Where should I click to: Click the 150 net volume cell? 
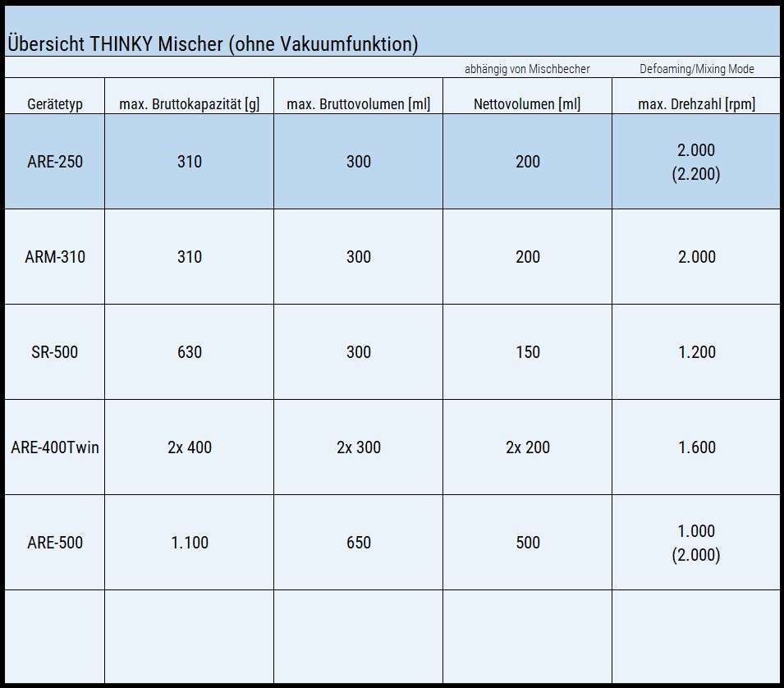coord(528,352)
